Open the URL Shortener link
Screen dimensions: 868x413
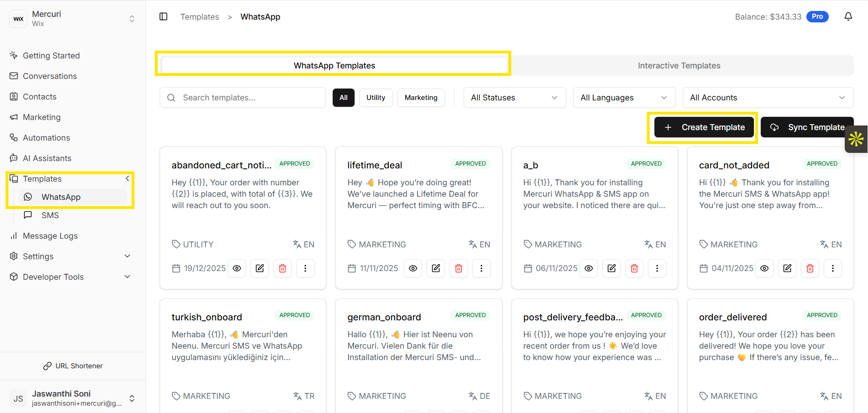pyautogui.click(x=73, y=366)
